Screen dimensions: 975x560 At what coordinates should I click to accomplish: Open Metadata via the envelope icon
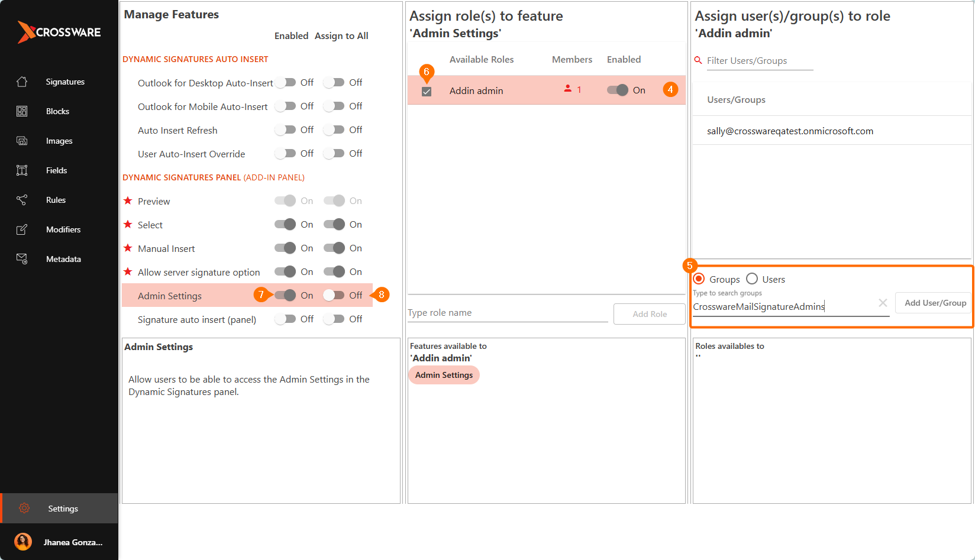[22, 259]
